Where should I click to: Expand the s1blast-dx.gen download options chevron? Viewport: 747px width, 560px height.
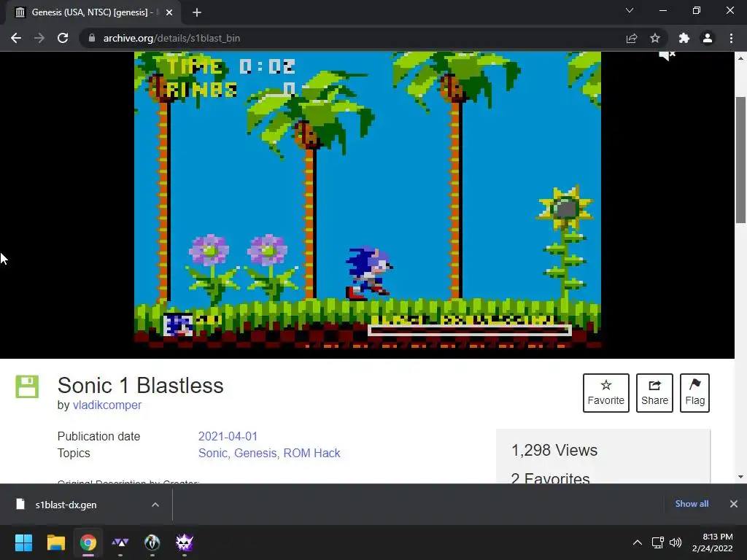(x=155, y=505)
